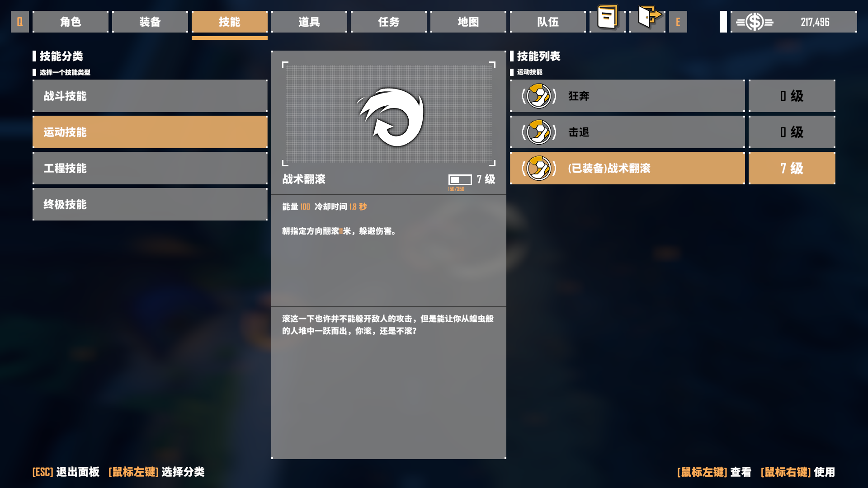This screenshot has height=488, width=868.
Task: Select the 战斗技能 category
Action: (150, 96)
